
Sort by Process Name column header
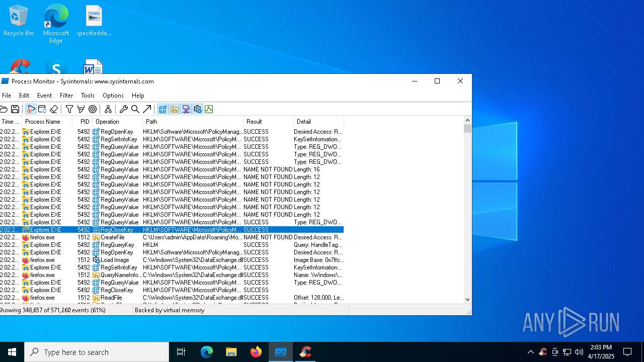point(47,122)
